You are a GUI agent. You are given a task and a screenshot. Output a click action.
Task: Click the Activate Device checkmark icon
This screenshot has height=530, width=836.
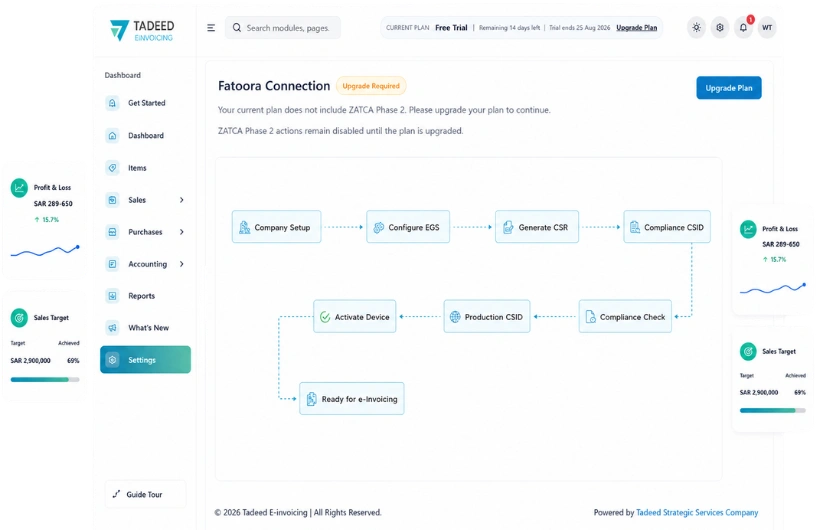[x=325, y=317]
